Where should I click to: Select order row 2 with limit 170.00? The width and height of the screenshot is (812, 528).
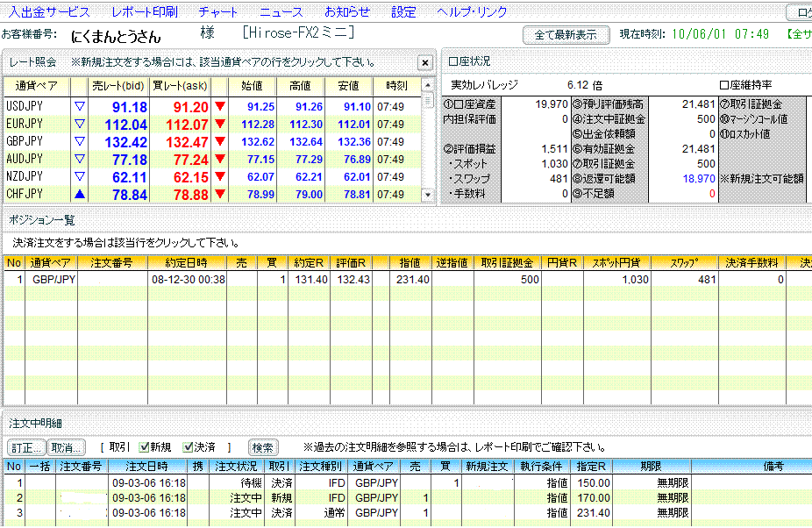click(x=408, y=498)
